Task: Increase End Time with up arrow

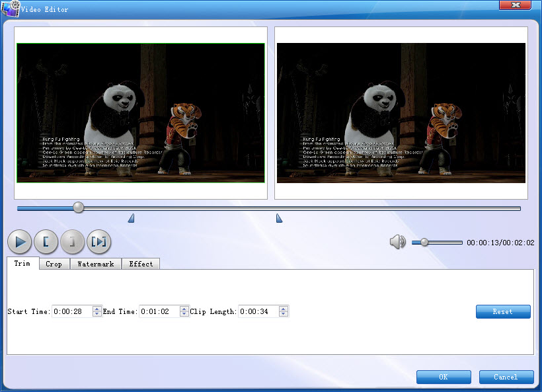Action: pos(184,309)
